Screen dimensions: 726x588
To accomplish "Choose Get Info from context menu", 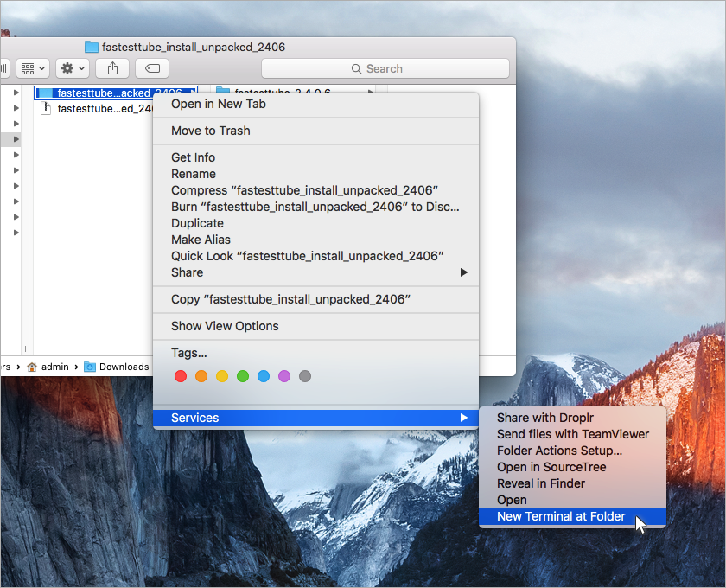I will (x=315, y=157).
